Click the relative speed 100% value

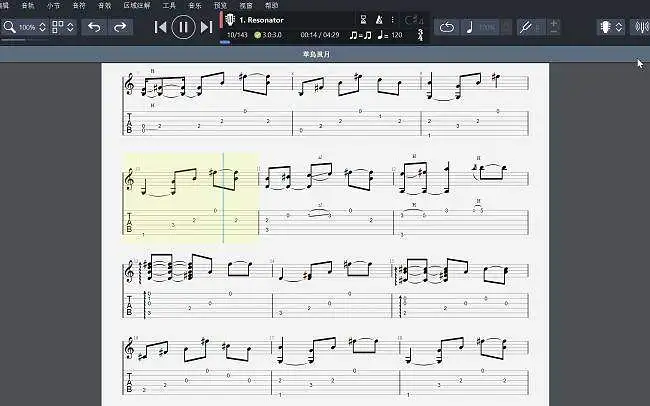click(x=487, y=27)
